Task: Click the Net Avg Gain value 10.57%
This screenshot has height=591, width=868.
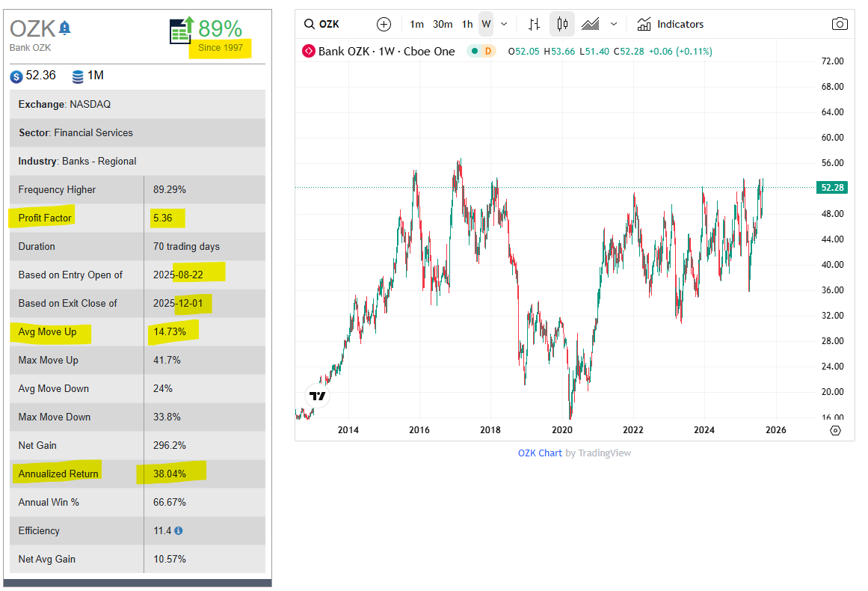Action: pyautogui.click(x=170, y=560)
